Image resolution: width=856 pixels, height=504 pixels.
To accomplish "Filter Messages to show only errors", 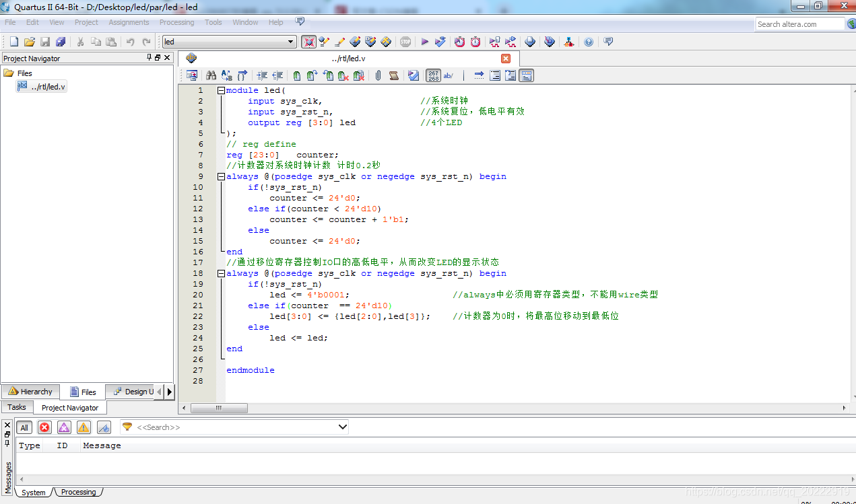I will point(45,427).
